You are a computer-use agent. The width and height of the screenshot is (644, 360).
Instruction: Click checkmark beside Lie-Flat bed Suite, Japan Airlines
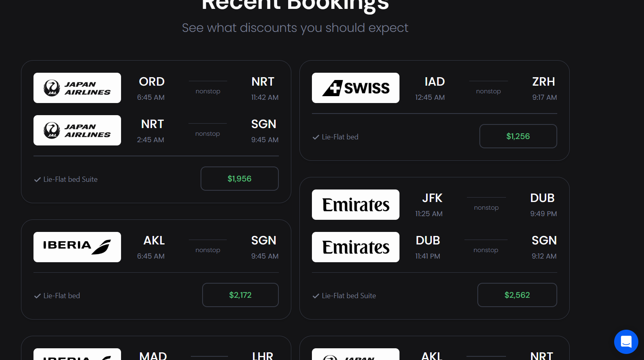click(x=38, y=179)
